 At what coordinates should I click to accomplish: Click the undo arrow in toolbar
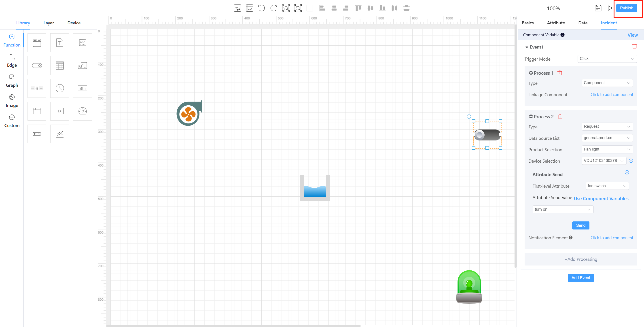tap(261, 8)
